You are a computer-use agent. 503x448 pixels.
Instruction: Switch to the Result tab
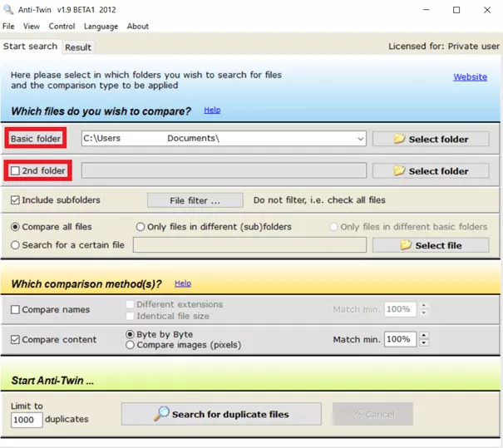(x=78, y=47)
